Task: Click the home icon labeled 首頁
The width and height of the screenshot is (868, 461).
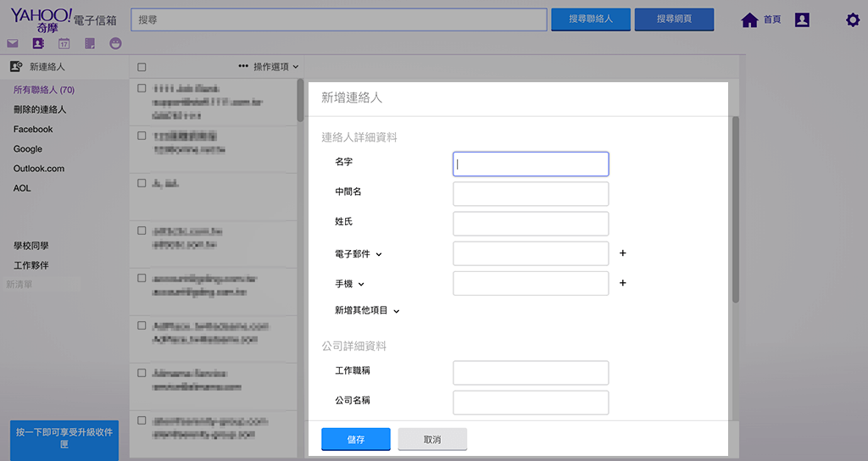Action: (759, 20)
